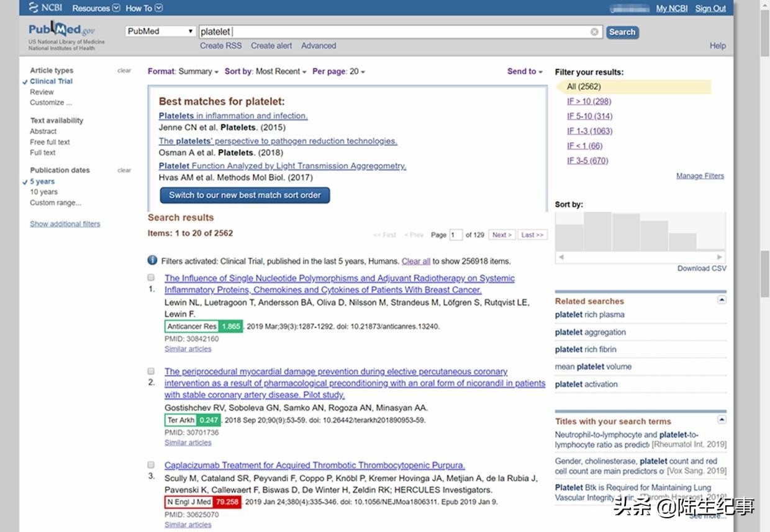Click the NCBI logo in the header
The height and width of the screenshot is (532, 770).
[45, 8]
